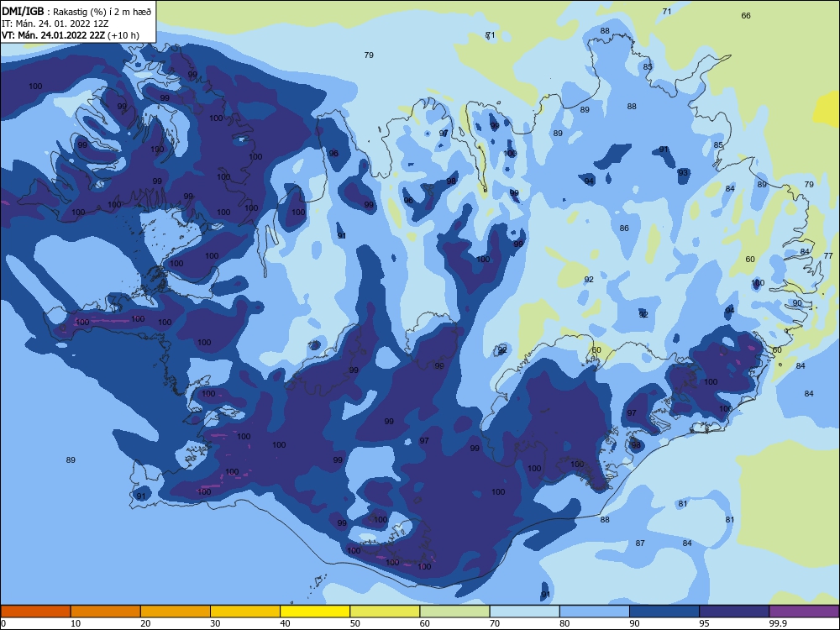Click the humidity reading 86 on the map
840x630 pixels.
624,228
